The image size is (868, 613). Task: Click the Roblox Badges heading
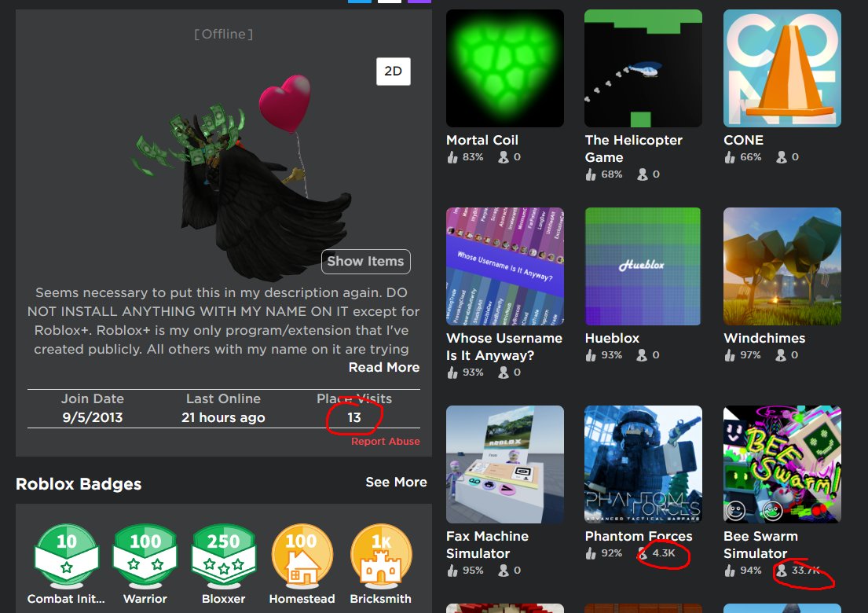(x=79, y=484)
